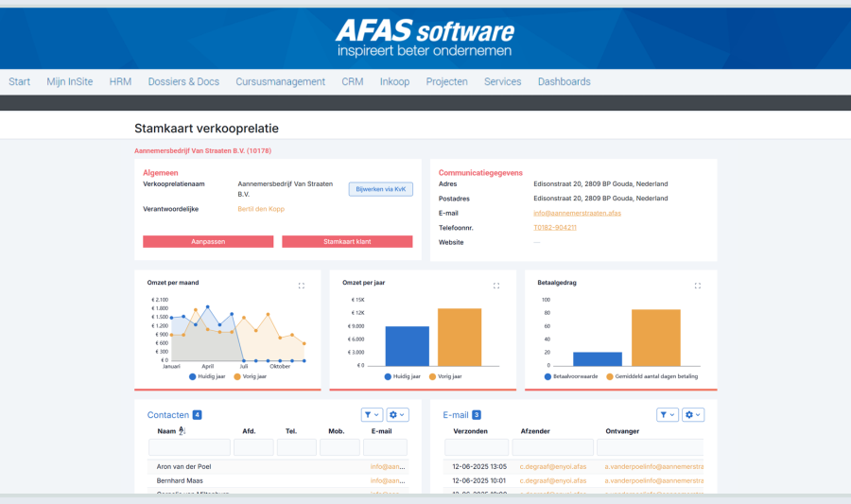The image size is (851, 504).
Task: Click the Ontvanger column header
Action: 622,431
